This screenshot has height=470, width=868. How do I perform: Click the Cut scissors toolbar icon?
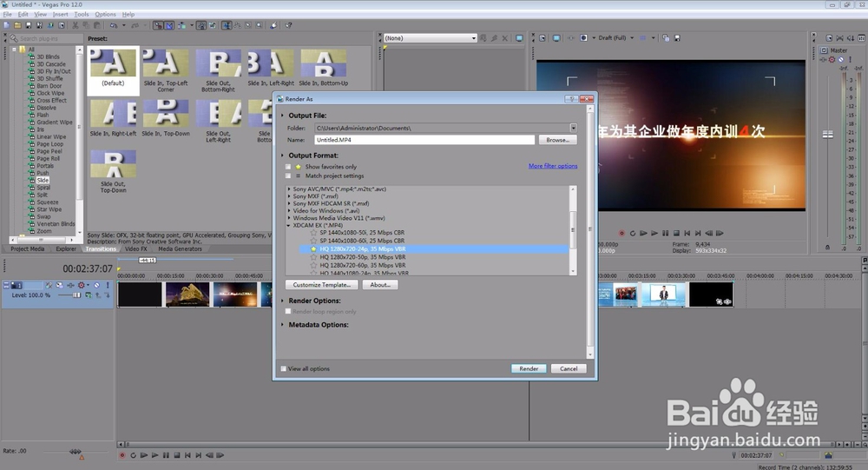75,25
